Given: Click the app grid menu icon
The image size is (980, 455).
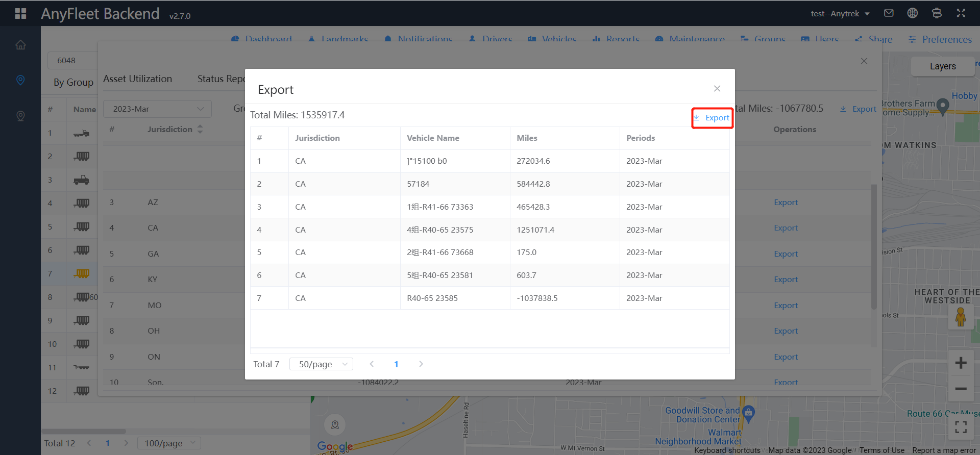Looking at the screenshot, I should coord(20,13).
